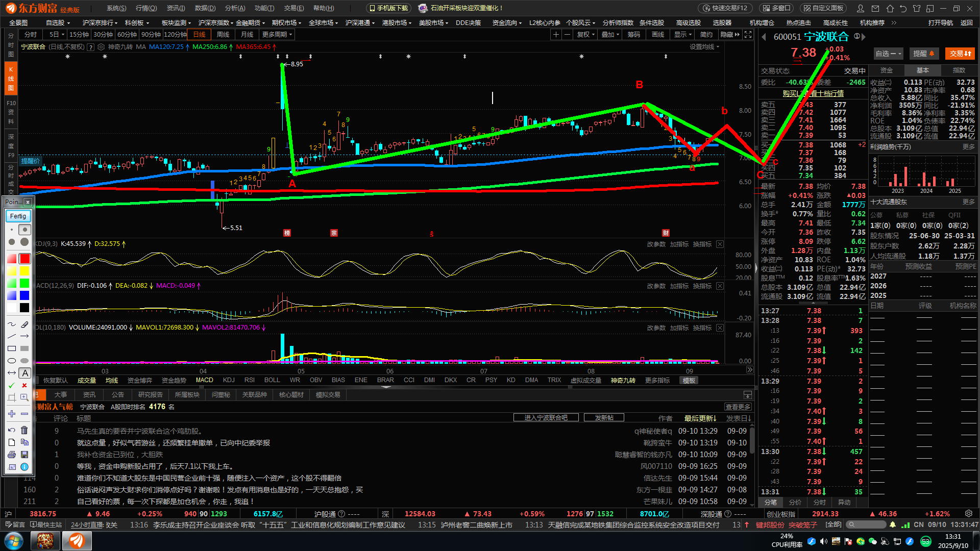Image resolution: width=980 pixels, height=551 pixels.
Task: Select the outlined rectangle tool
Action: (x=12, y=348)
